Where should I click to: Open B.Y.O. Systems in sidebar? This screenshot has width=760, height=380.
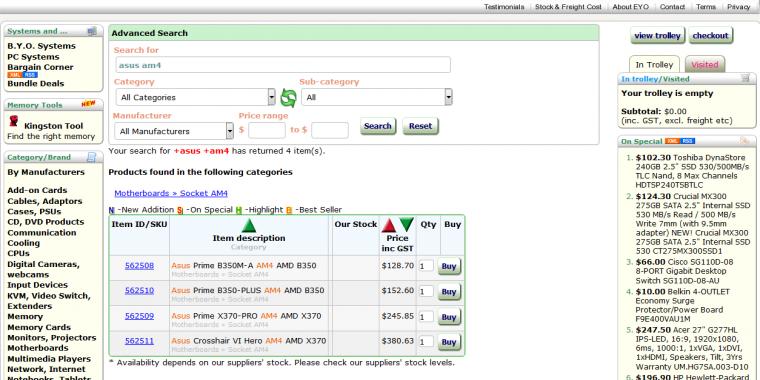42,46
